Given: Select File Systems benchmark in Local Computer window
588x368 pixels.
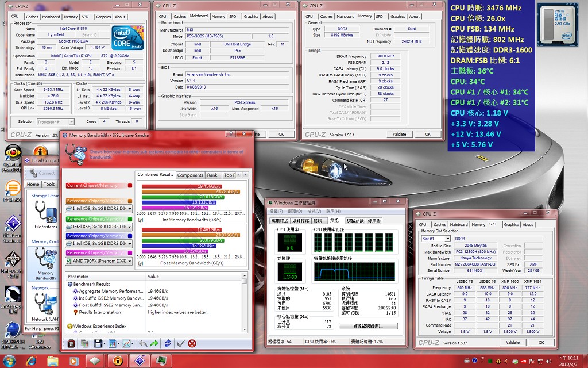Looking at the screenshot, I should coord(45,215).
